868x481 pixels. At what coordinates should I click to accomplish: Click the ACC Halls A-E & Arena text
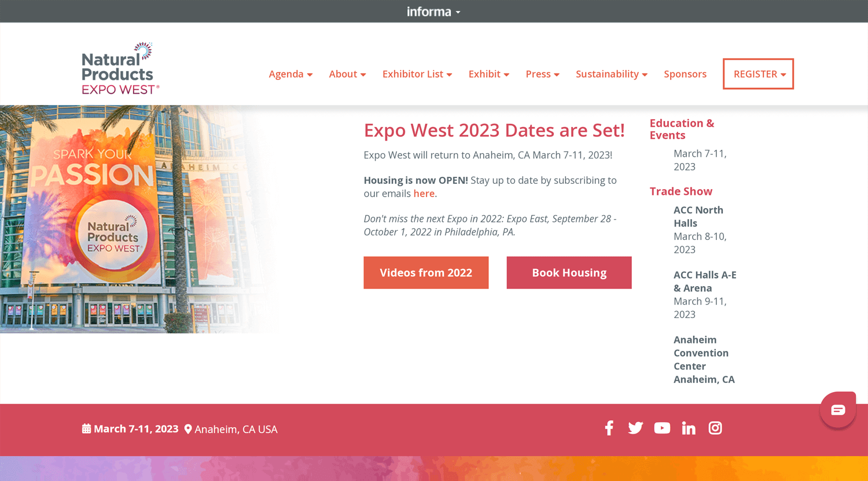coord(705,282)
